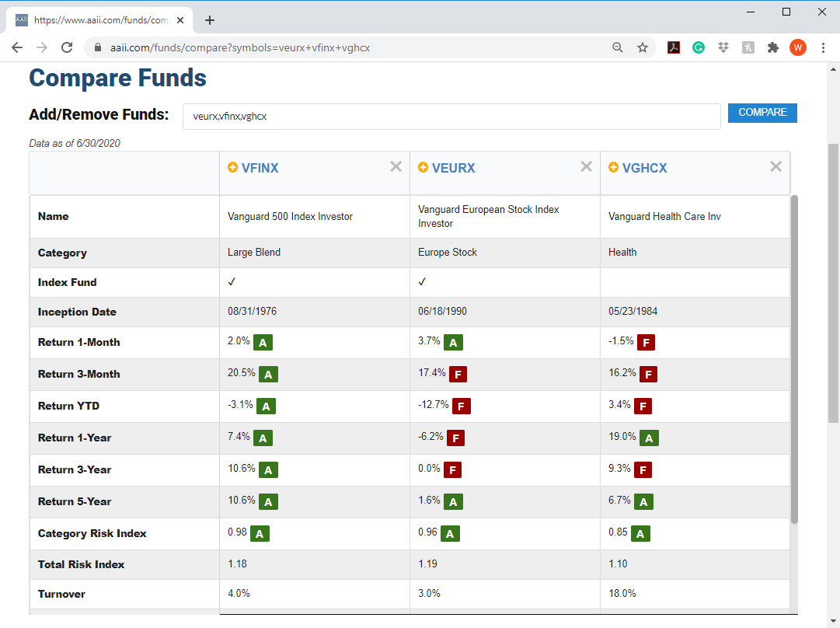This screenshot has height=628, width=840.
Task: Bookmark this page with star icon
Action: [x=643, y=47]
